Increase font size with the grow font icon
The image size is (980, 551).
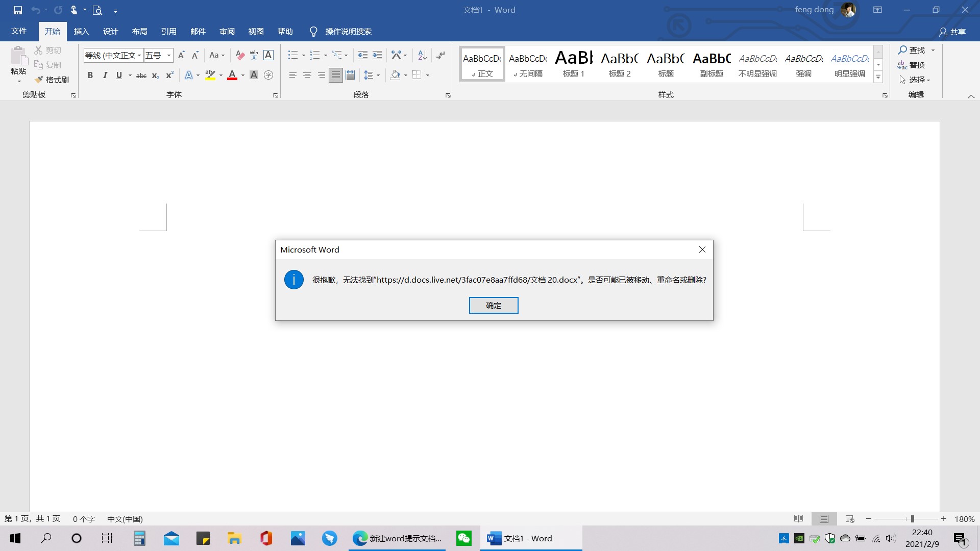point(181,55)
